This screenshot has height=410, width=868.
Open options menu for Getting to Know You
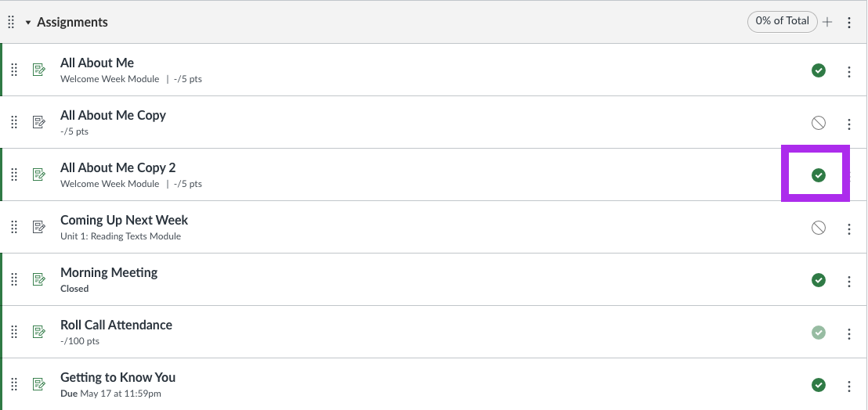(849, 387)
